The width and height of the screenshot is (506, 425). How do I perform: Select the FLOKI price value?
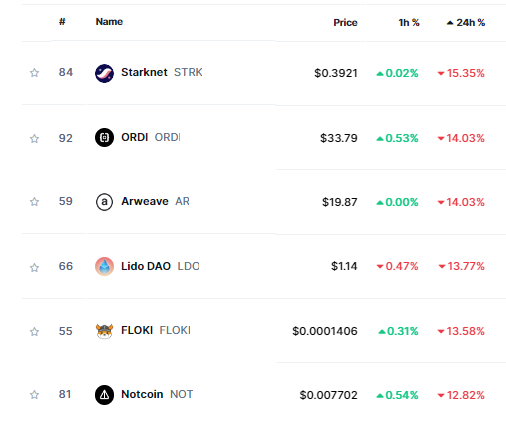(x=325, y=331)
